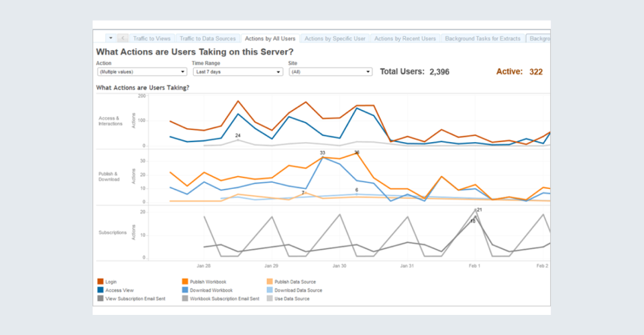Select Download Workbook legend swatch
Viewport: 644px width, 335px height.
tap(185, 290)
